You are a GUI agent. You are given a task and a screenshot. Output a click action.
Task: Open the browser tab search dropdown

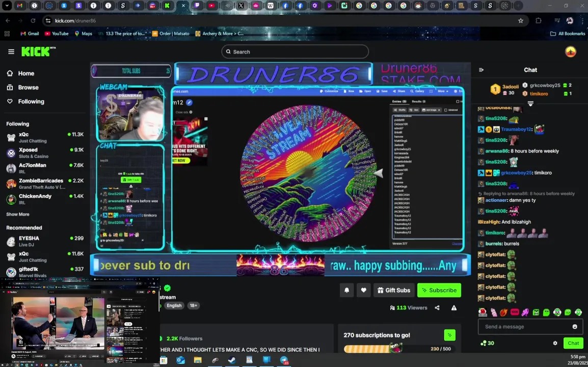[x=7, y=6]
